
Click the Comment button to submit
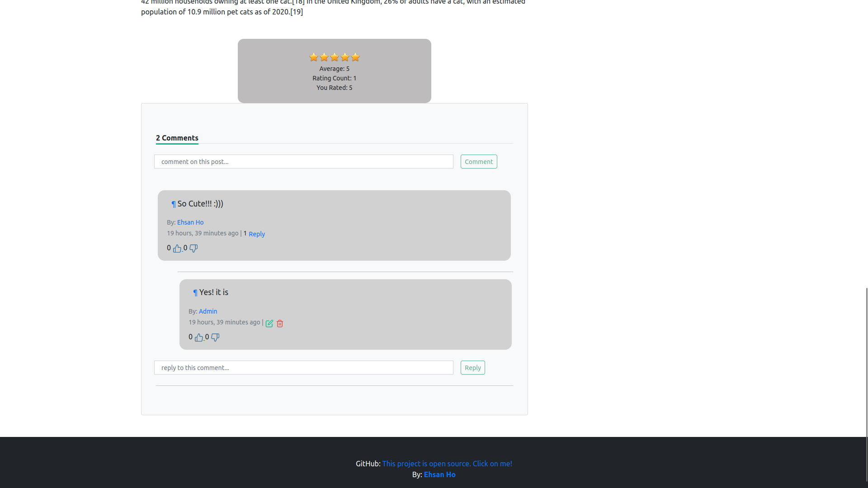[x=479, y=161]
